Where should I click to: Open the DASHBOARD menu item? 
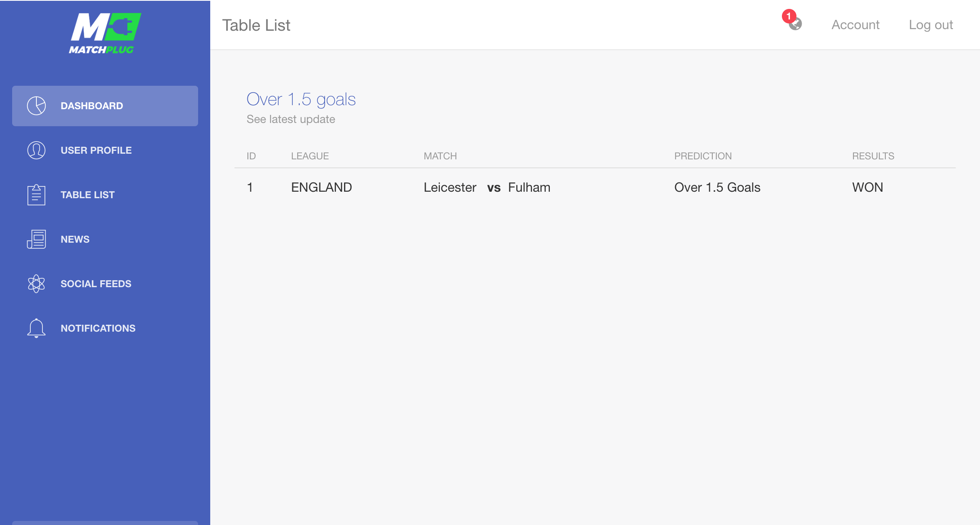tap(105, 106)
